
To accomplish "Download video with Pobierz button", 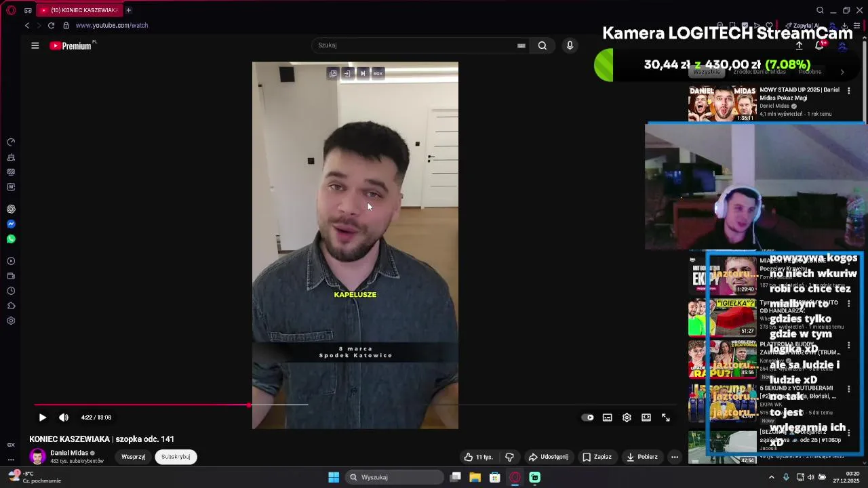I will tap(642, 457).
